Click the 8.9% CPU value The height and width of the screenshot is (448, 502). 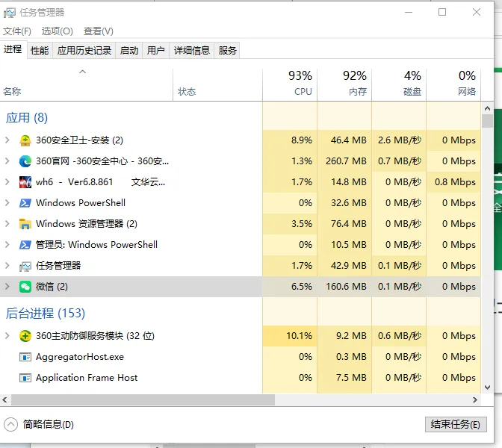click(302, 140)
